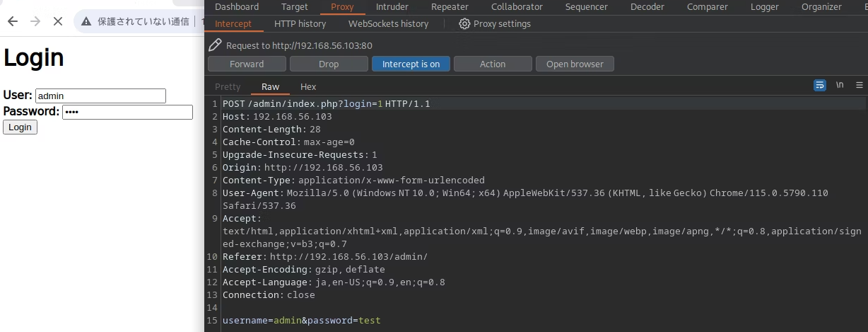Toggle the \n non-printable characters icon
The width and height of the screenshot is (868, 332).
[840, 85]
